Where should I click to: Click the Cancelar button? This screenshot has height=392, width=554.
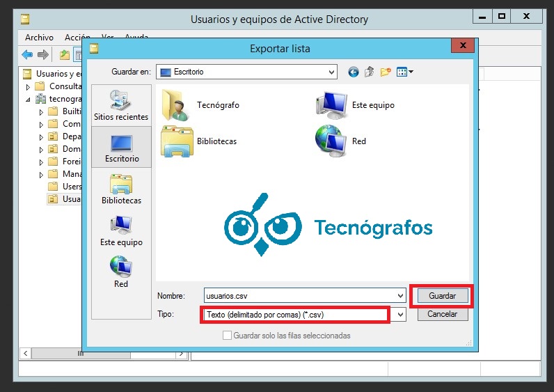[442, 315]
